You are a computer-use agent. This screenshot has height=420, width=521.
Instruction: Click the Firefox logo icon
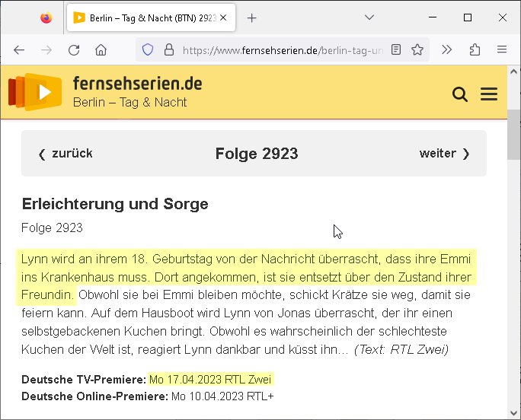coord(46,17)
